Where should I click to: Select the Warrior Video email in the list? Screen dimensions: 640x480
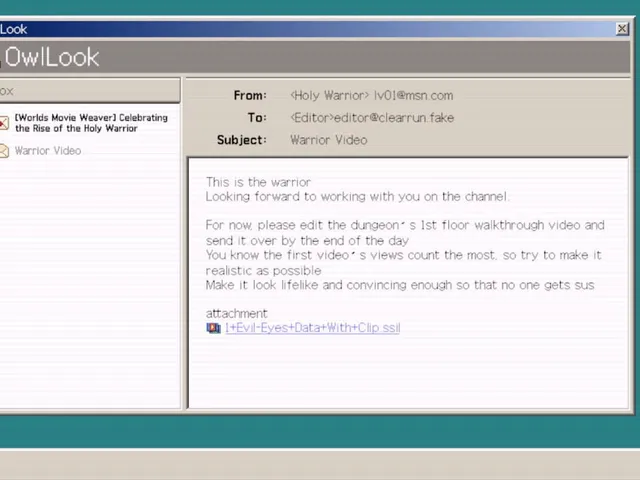[90, 151]
